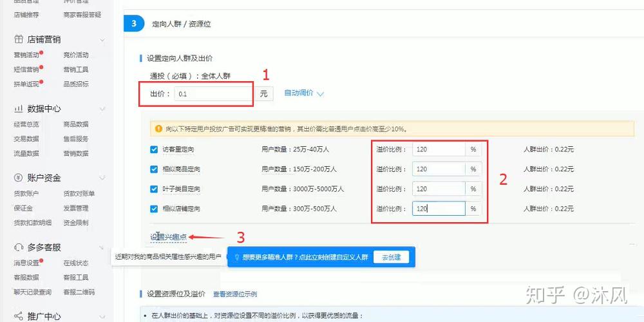644x322 pixels.
Task: Uncheck the 访客重定向 checkbox
Action: pos(154,149)
